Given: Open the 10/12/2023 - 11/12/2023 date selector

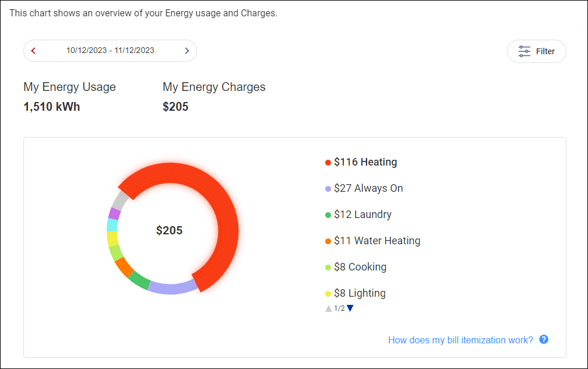Looking at the screenshot, I should pos(110,51).
